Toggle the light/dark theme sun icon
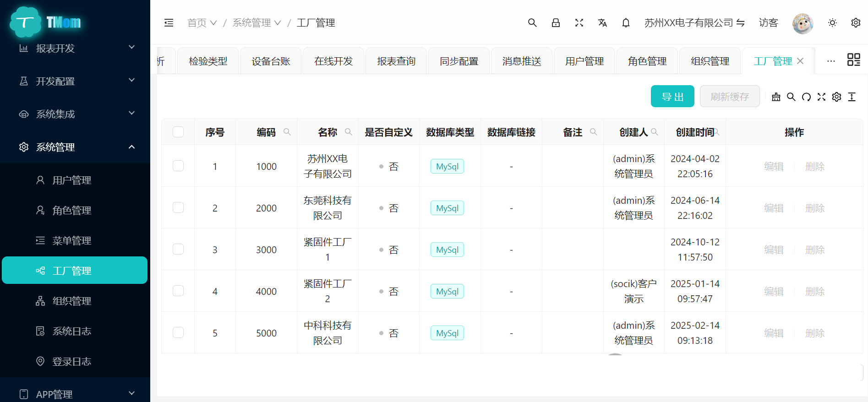Image resolution: width=868 pixels, height=402 pixels. (x=832, y=23)
